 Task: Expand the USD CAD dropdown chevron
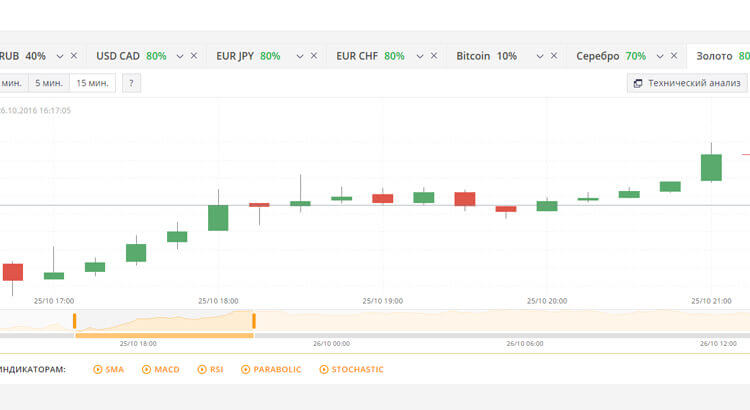pos(180,56)
